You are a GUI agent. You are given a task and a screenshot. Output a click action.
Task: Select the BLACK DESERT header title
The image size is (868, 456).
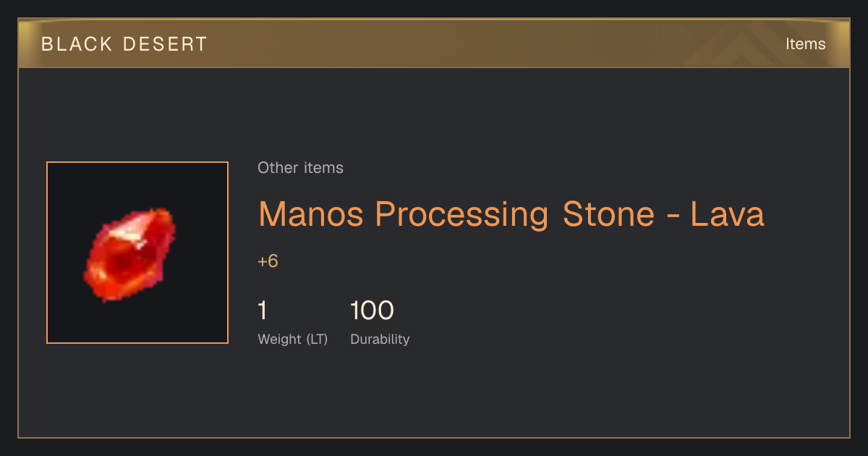pyautogui.click(x=124, y=44)
